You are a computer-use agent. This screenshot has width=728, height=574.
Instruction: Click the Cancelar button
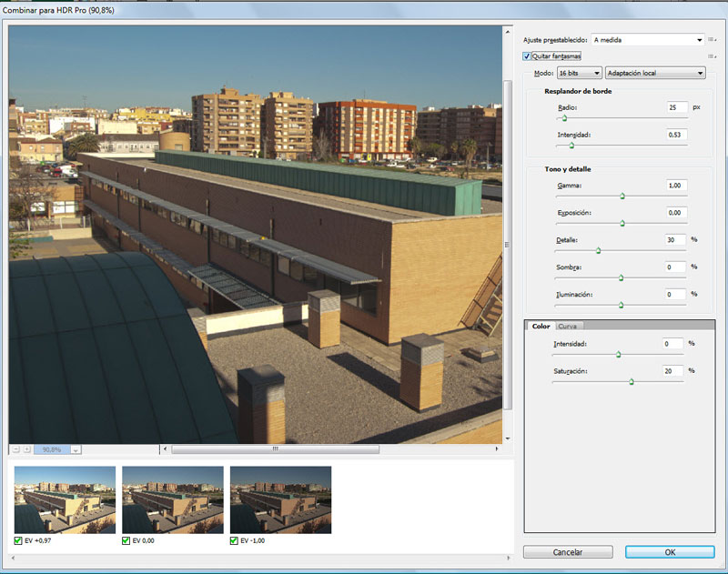pyautogui.click(x=568, y=552)
